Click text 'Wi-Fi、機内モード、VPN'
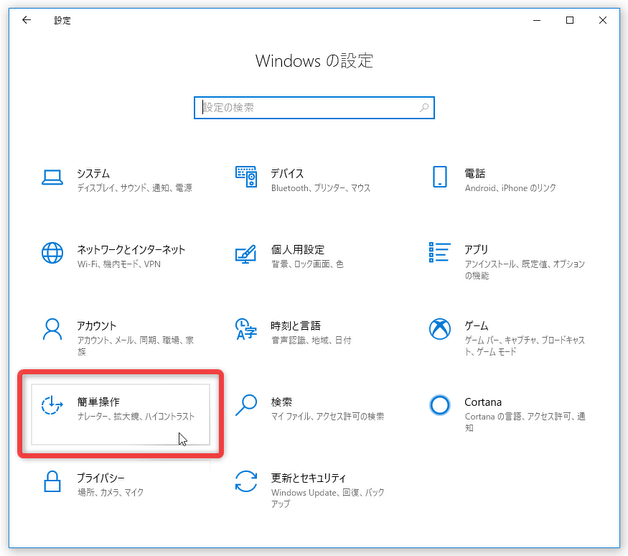 (x=119, y=264)
